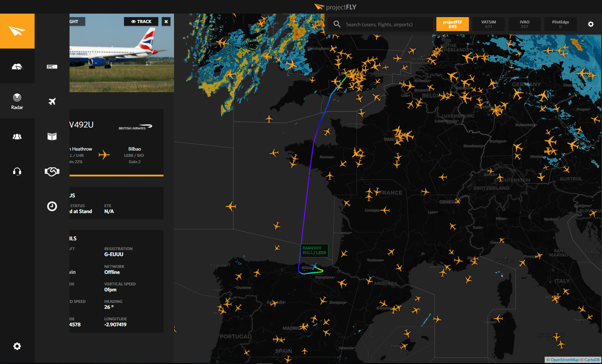Click the BAW492U EGLL/LEBB map label
The image size is (602, 364).
314,250
